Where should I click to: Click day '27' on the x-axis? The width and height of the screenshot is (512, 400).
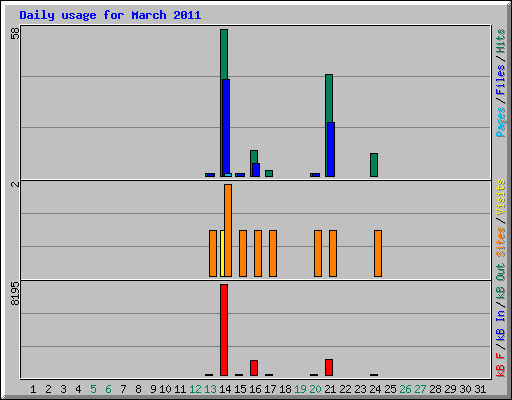[x=420, y=389]
